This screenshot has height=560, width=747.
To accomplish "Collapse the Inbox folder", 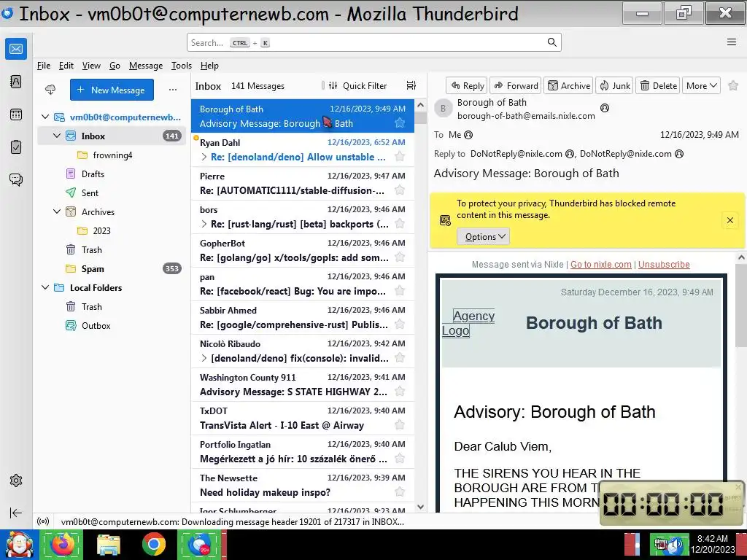I will [x=57, y=136].
